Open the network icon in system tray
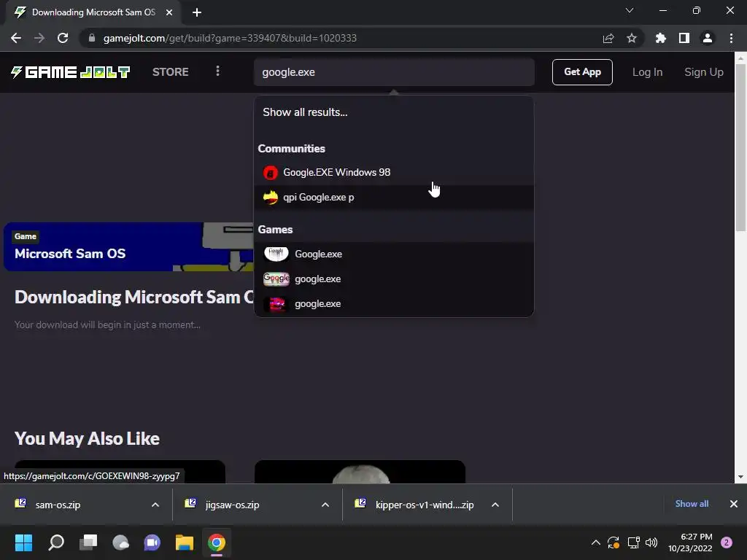The width and height of the screenshot is (747, 560). (633, 542)
